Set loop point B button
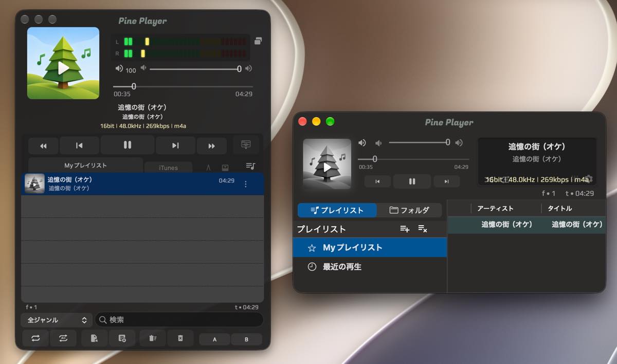Image resolution: width=617 pixels, height=364 pixels. pos(246,339)
